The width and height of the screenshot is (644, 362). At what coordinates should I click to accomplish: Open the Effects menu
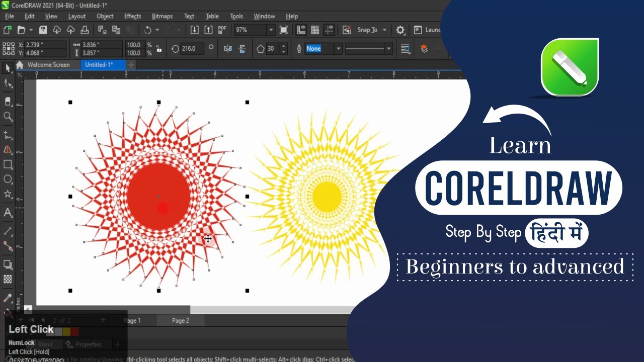tap(132, 16)
